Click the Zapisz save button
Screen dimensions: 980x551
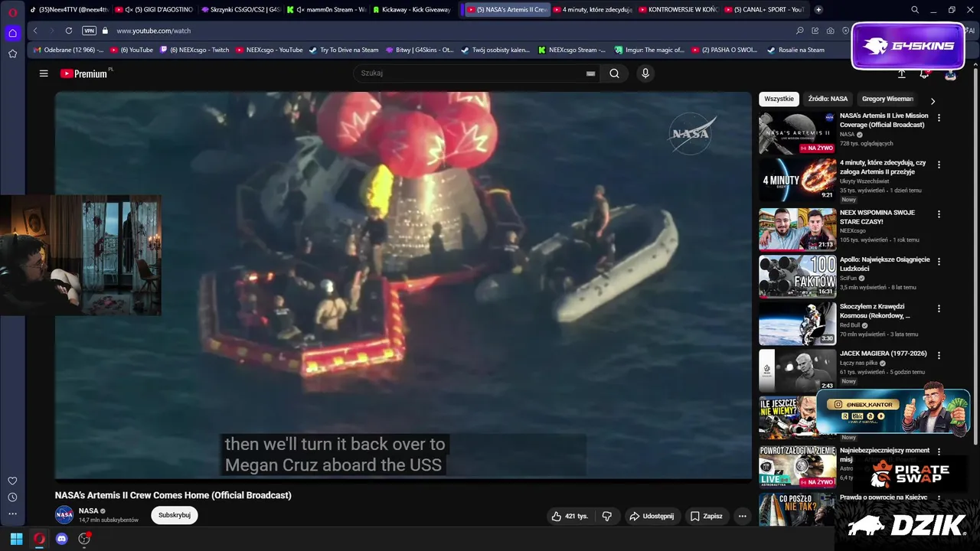pyautogui.click(x=707, y=516)
